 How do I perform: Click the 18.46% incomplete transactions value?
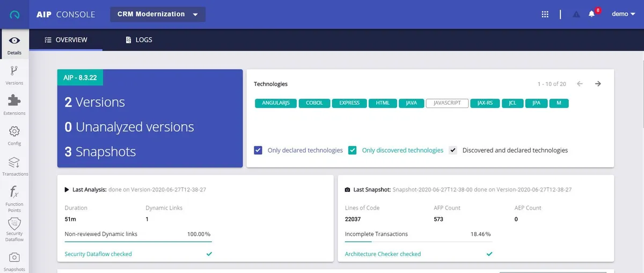[x=480, y=234]
